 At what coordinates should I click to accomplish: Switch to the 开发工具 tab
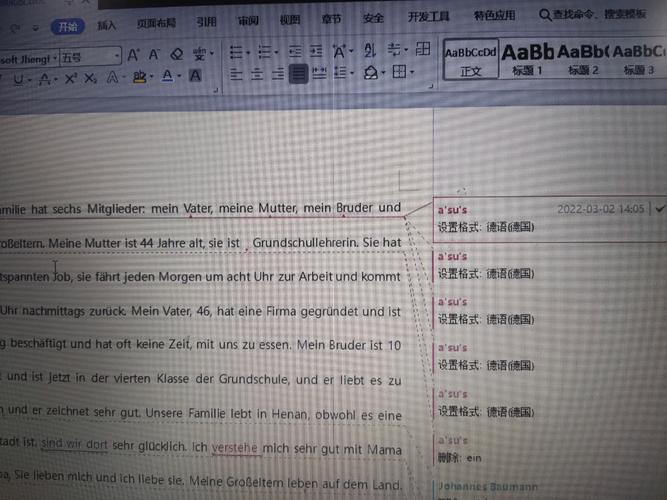[428, 17]
